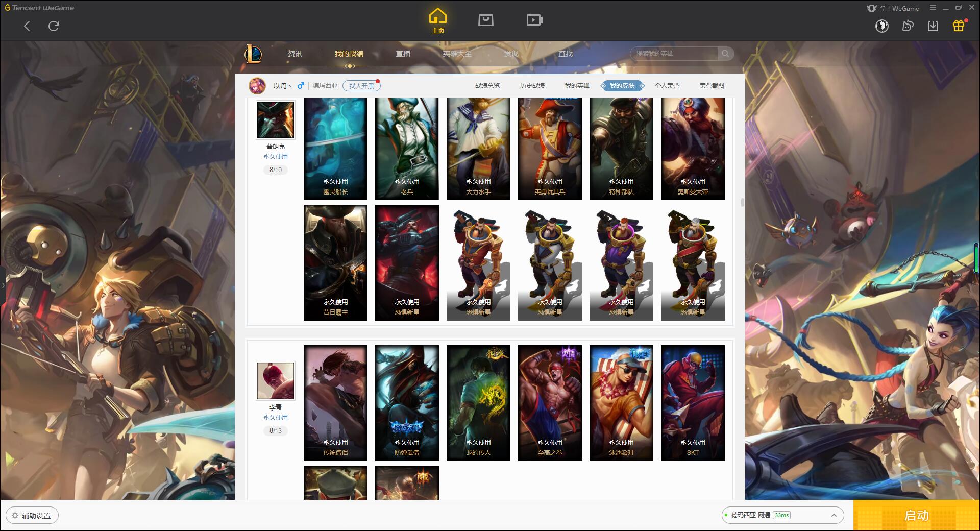The width and height of the screenshot is (980, 531).
Task: Open the 战绩总览 sub-tab
Action: pyautogui.click(x=487, y=86)
